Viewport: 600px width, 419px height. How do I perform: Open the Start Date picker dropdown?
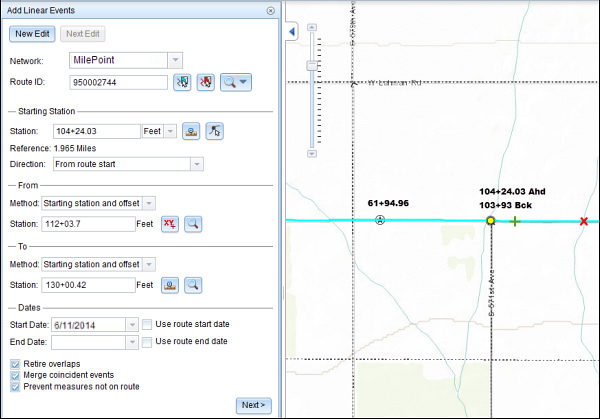[132, 324]
